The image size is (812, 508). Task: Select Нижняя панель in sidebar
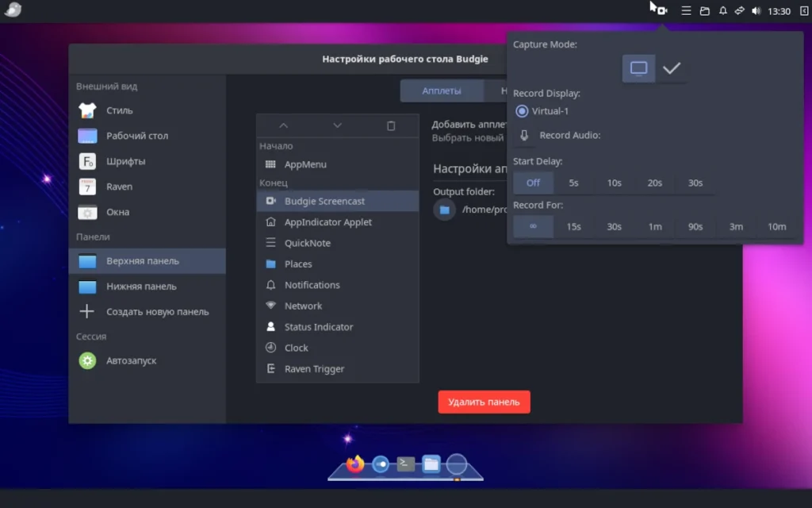pos(147,286)
